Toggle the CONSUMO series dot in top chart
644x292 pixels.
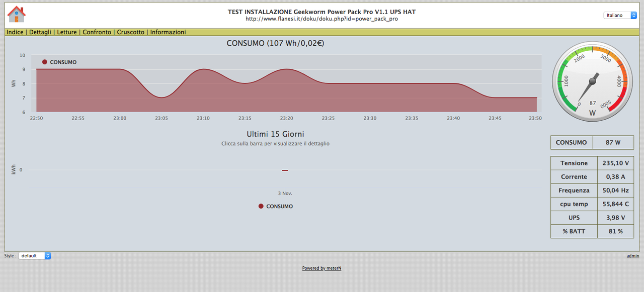click(x=45, y=62)
